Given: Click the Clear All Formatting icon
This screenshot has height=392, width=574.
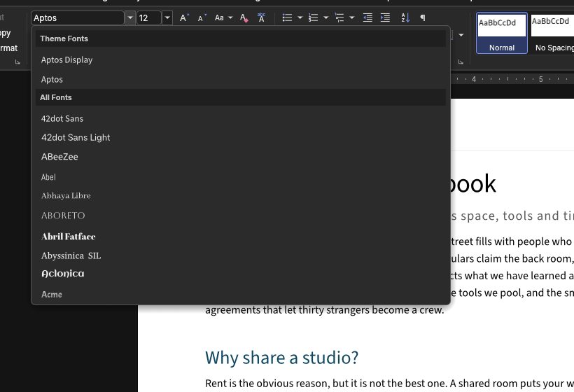Looking at the screenshot, I should pyautogui.click(x=244, y=17).
